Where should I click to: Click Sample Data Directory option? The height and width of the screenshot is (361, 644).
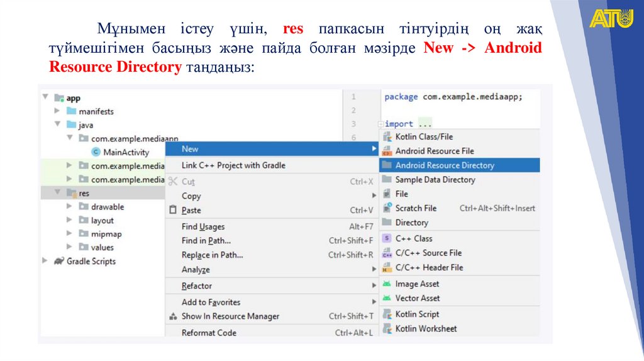tap(435, 180)
